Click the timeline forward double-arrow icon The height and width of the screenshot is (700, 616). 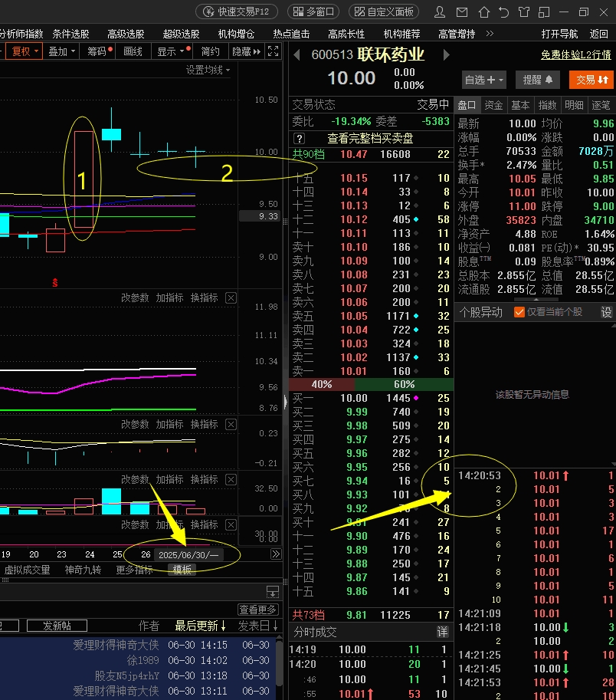point(276,554)
